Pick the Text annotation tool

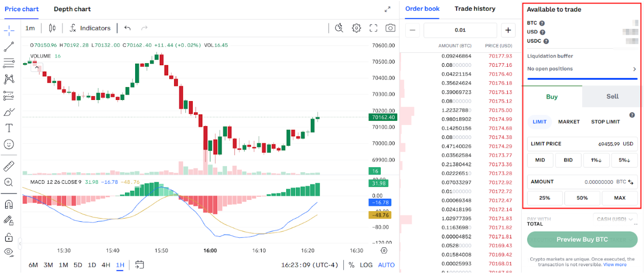pyautogui.click(x=9, y=128)
